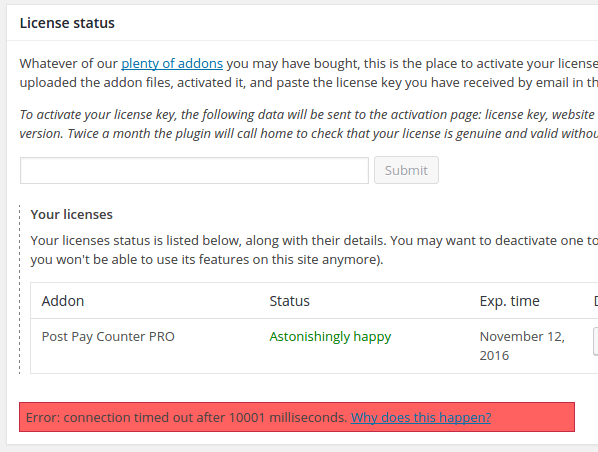Click the Exp. time column header
The height and width of the screenshot is (452, 598).
pos(510,301)
